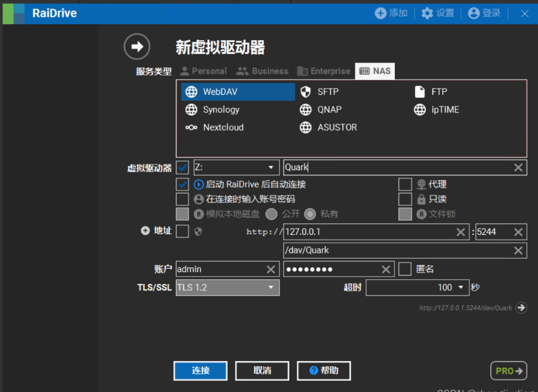Switch to the Enterprise tab
The height and width of the screenshot is (392, 538).
pyautogui.click(x=324, y=71)
